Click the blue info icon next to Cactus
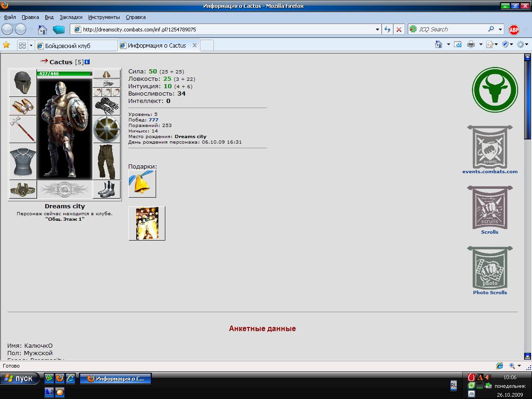The height and width of the screenshot is (399, 532). [87, 62]
